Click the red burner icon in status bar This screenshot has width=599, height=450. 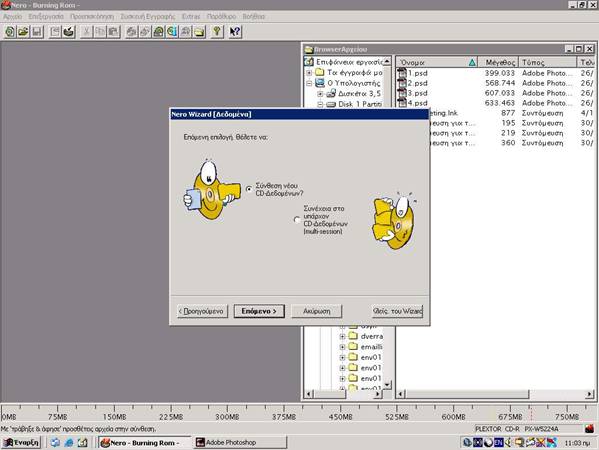(x=590, y=429)
